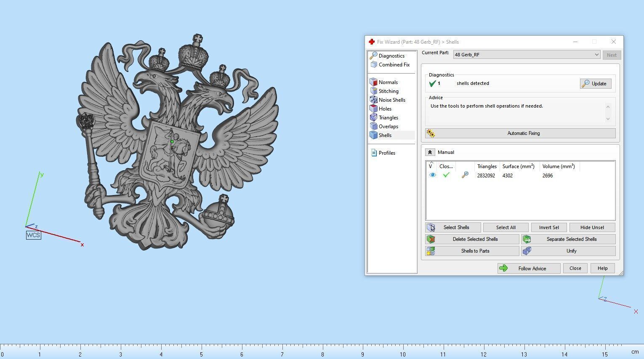This screenshot has height=359, width=644.
Task: Click the WCS coordinate system label
Action: pyautogui.click(x=33, y=235)
